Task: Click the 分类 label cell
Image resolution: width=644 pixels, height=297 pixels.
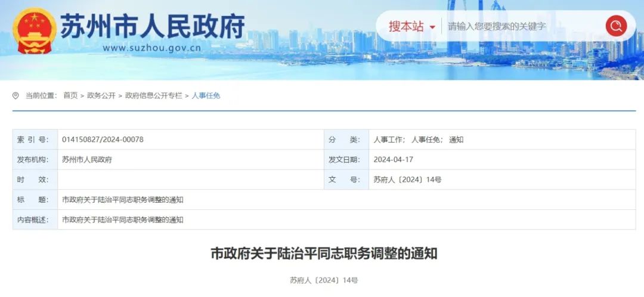Action: click(346, 140)
